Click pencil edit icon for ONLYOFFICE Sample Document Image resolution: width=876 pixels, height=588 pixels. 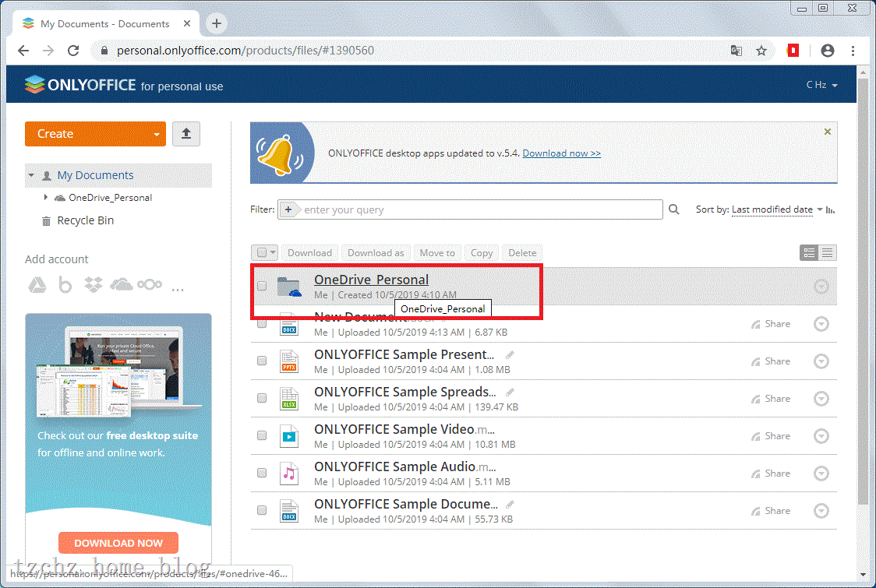[510, 505]
